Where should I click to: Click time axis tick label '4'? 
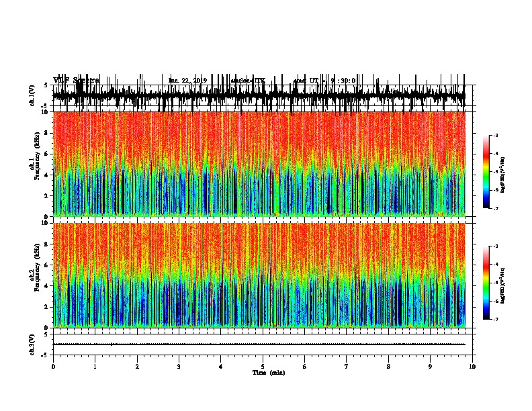coord(221,367)
